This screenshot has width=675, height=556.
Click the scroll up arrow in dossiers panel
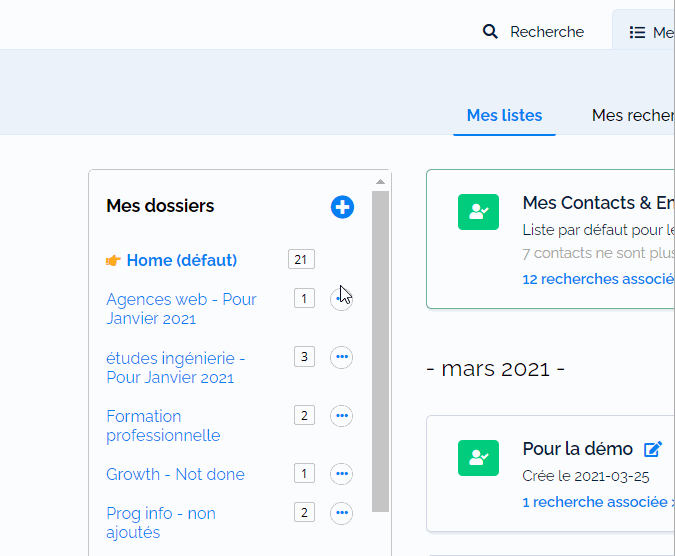click(380, 182)
